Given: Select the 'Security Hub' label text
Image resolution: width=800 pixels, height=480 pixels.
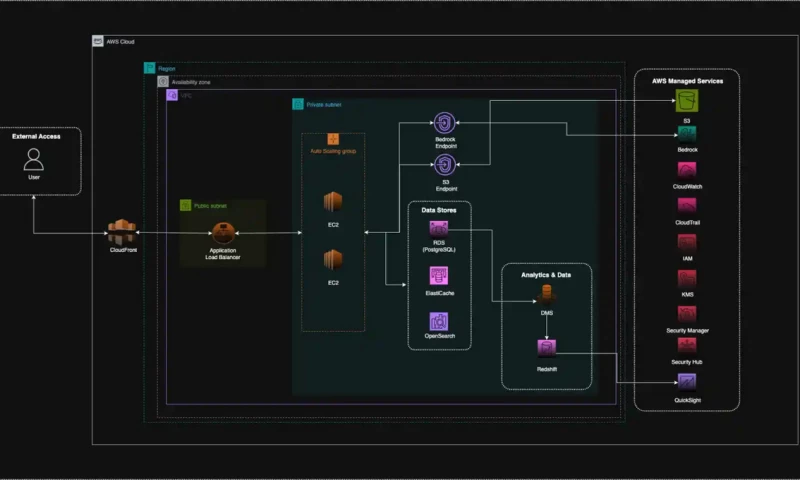Looking at the screenshot, I should pos(687,362).
